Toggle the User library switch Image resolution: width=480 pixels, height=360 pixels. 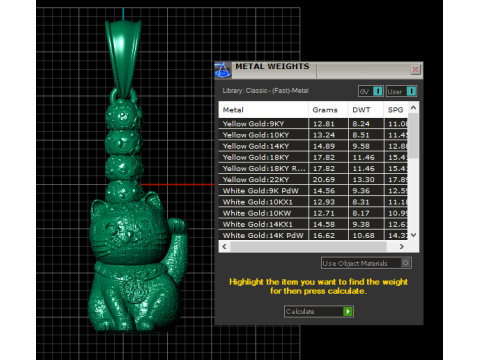point(401,91)
